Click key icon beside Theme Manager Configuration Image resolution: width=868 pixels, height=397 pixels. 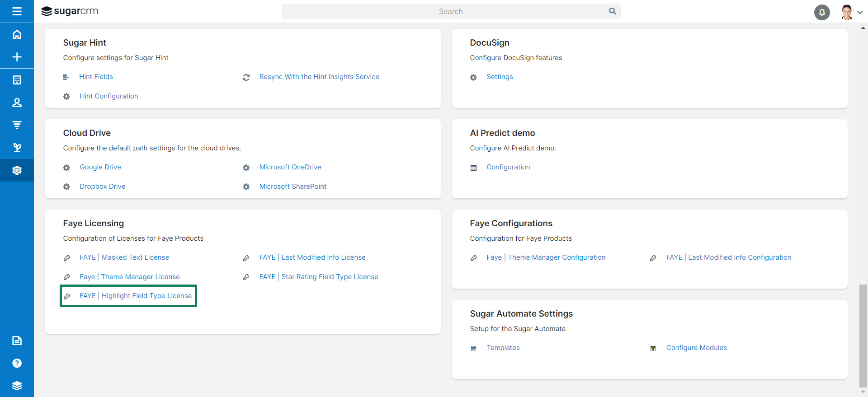(x=473, y=258)
